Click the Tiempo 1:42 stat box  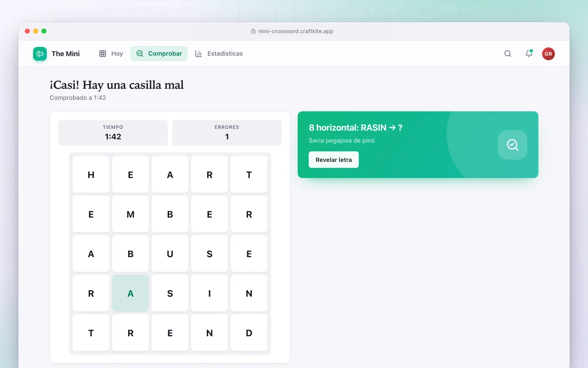[x=113, y=133]
